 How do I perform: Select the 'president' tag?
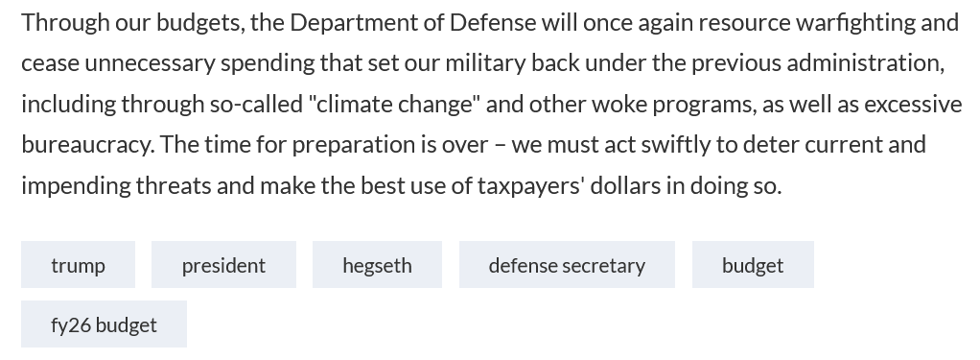223,265
